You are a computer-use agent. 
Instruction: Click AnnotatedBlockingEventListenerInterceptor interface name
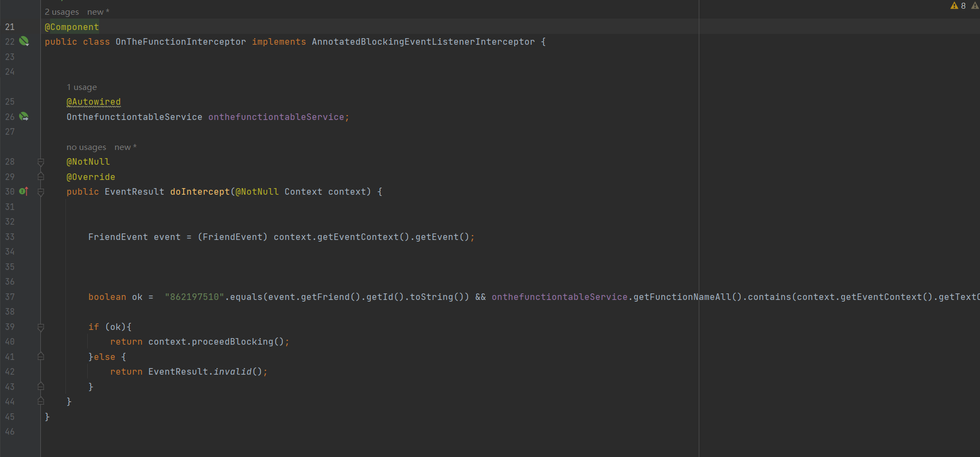(x=424, y=41)
